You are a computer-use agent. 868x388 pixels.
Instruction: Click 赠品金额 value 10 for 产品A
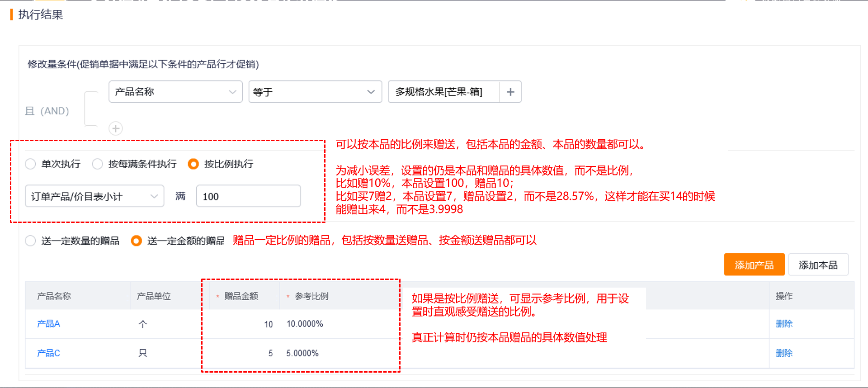pos(269,324)
